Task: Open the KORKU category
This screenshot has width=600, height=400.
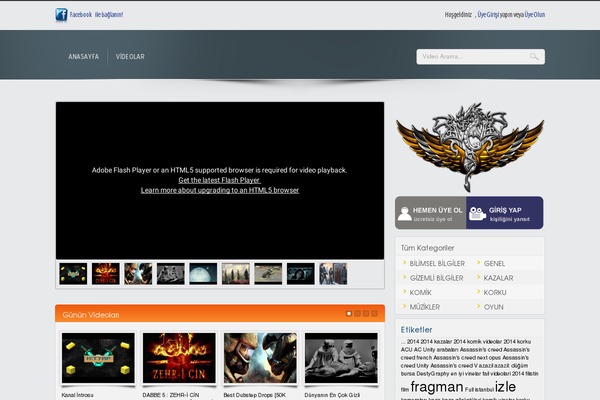Action: point(495,292)
